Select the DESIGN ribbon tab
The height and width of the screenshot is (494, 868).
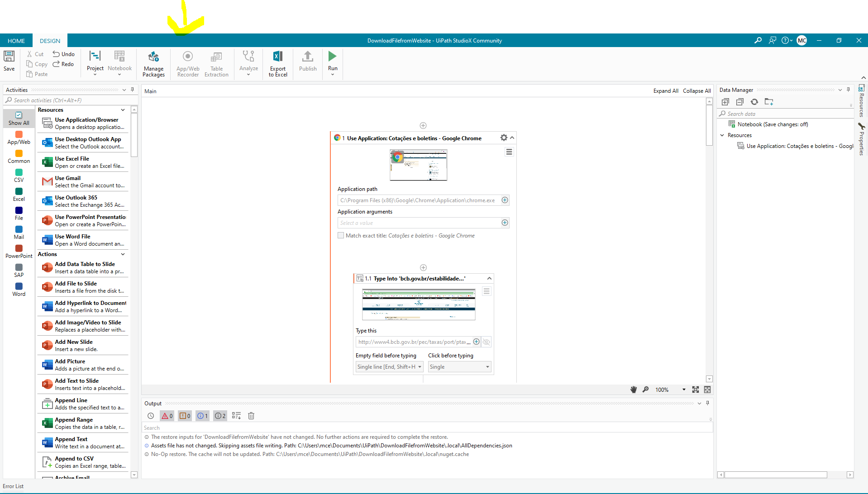[50, 40]
